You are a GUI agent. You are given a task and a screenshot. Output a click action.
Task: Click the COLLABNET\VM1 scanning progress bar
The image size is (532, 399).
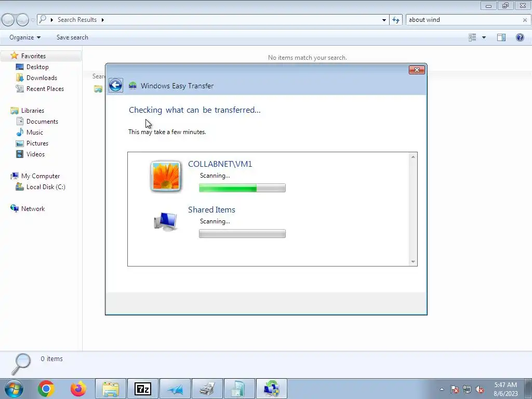click(x=242, y=188)
